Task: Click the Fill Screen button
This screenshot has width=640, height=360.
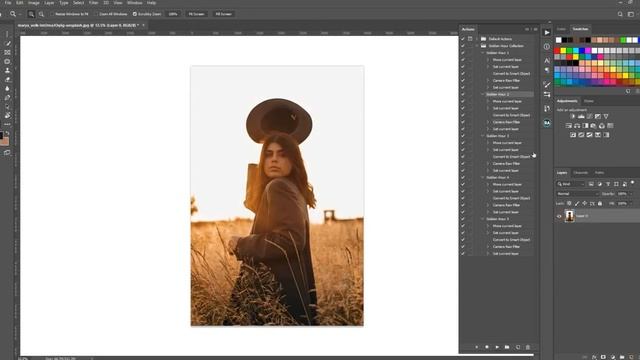Action: (223, 14)
